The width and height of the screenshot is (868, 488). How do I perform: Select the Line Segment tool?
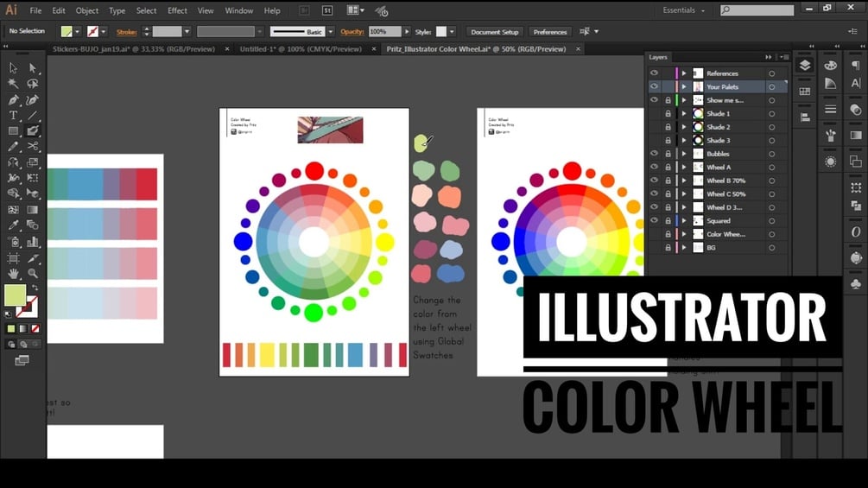coord(33,116)
